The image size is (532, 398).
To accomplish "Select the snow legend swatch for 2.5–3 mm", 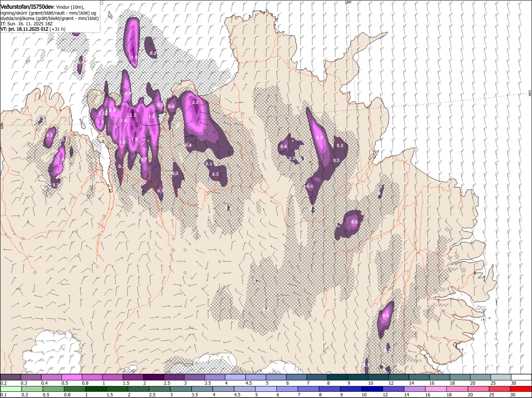I will [x=174, y=377].
